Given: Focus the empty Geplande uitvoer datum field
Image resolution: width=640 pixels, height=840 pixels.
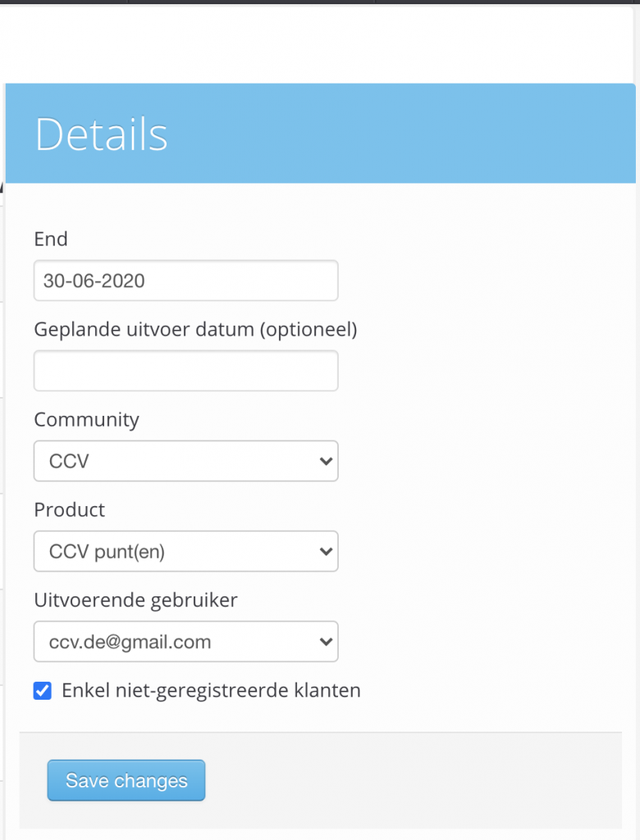Looking at the screenshot, I should [x=185, y=371].
